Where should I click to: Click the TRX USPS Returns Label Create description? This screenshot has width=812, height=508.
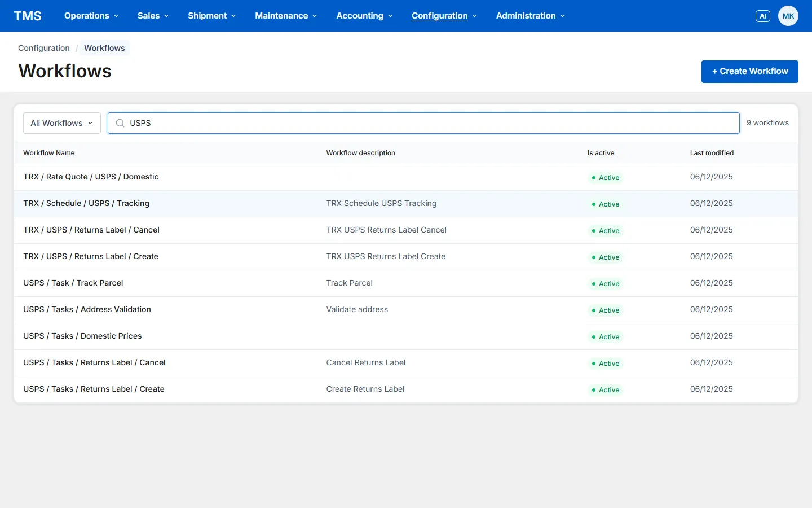[386, 256]
